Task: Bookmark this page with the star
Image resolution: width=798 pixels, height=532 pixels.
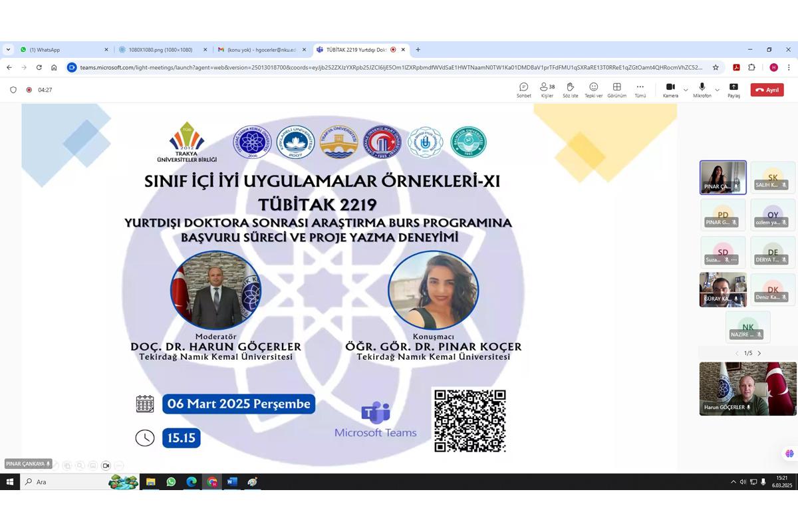Action: 716,67
